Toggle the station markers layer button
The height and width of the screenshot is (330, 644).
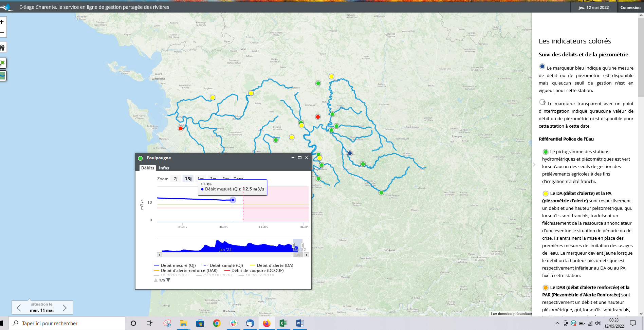[x=2, y=63]
